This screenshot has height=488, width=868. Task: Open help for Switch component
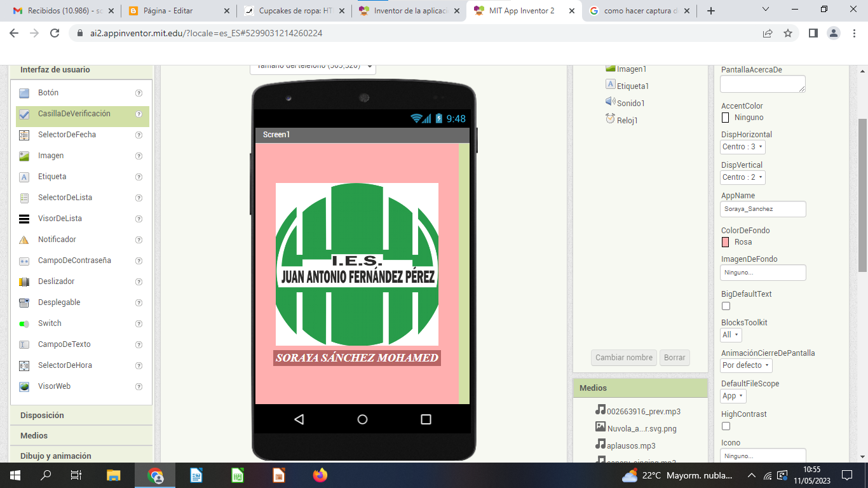139,323
